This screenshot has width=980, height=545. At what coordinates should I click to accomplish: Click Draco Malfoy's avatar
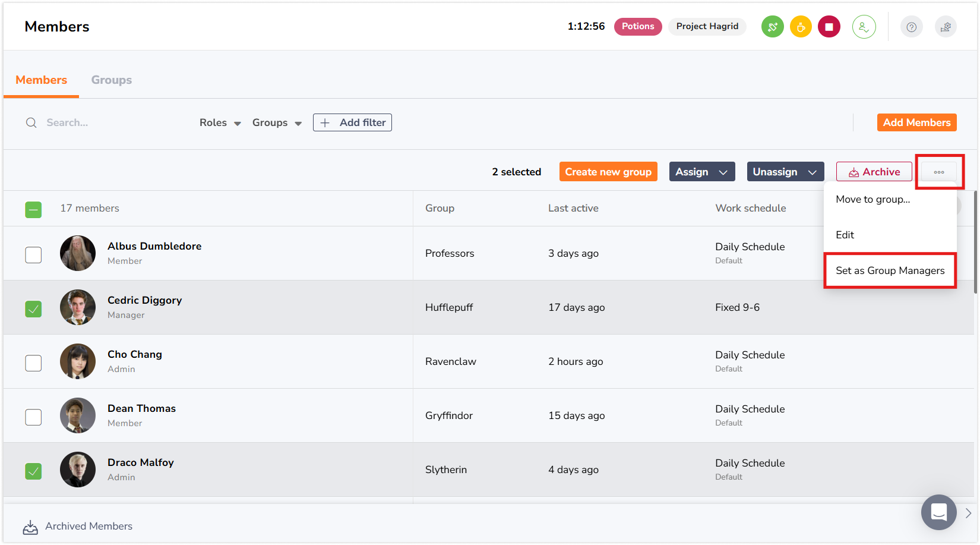(78, 470)
